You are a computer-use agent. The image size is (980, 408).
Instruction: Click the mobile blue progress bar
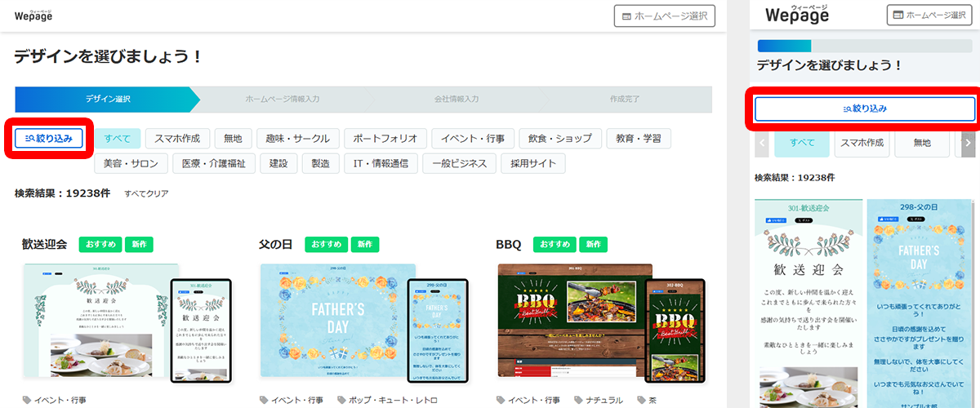[784, 46]
